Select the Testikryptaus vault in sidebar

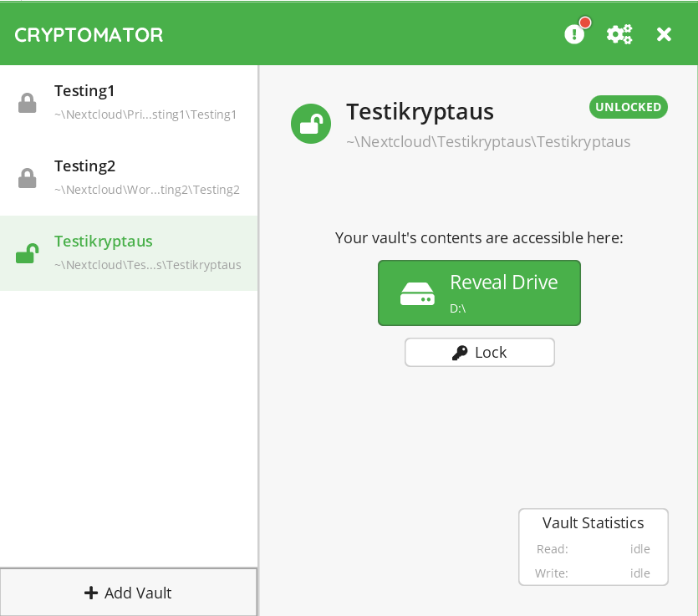click(104, 241)
